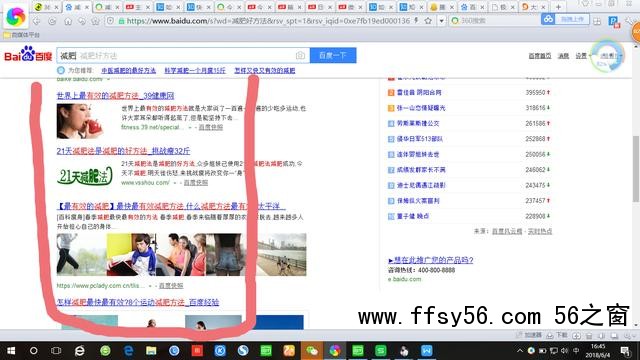This screenshot has height=360, width=640.
Task: Open the Action Center notification icon
Action: pos(625,351)
